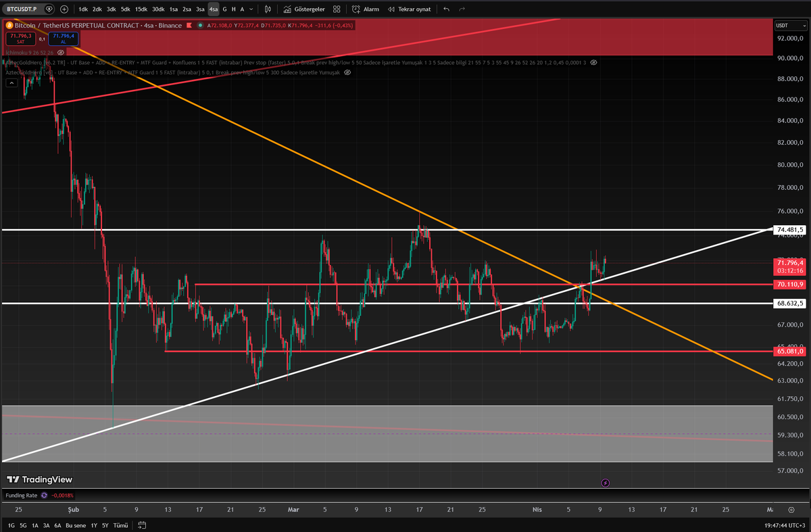This screenshot has height=532, width=811.
Task: Select the 6A date range
Action: point(57,525)
